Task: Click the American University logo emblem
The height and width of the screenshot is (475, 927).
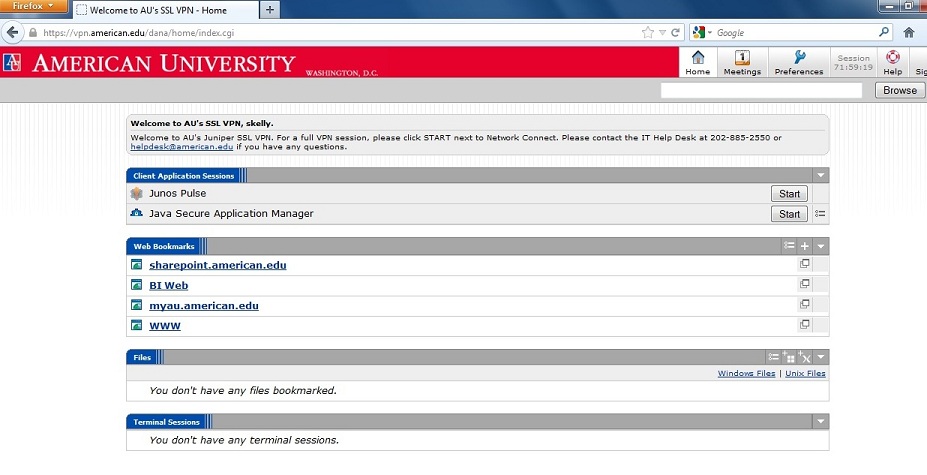Action: tap(12, 62)
